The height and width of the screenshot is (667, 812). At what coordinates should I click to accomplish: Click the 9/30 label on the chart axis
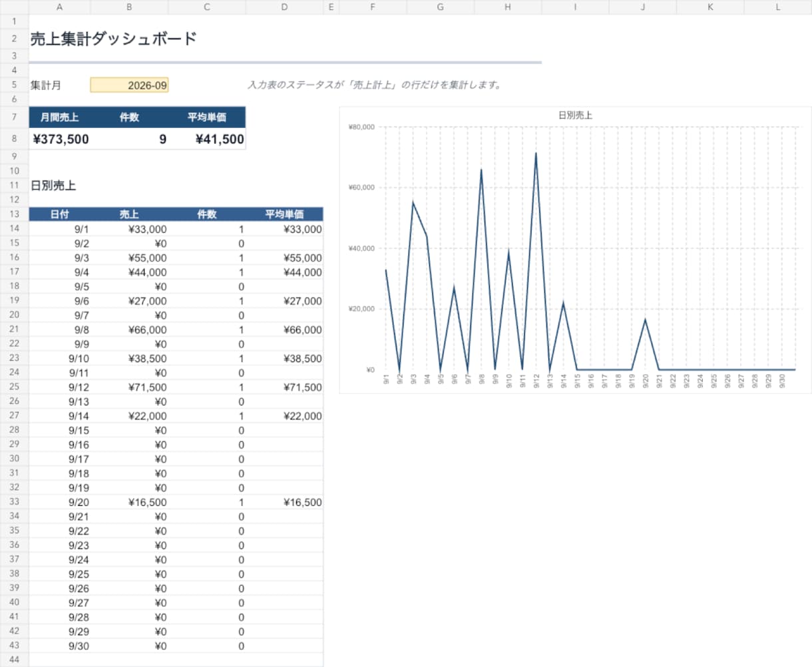coord(782,381)
